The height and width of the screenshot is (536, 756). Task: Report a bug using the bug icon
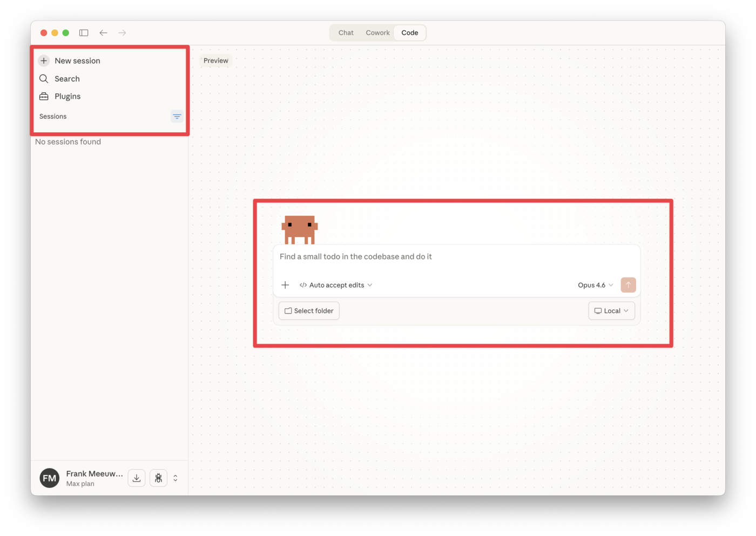coord(158,478)
